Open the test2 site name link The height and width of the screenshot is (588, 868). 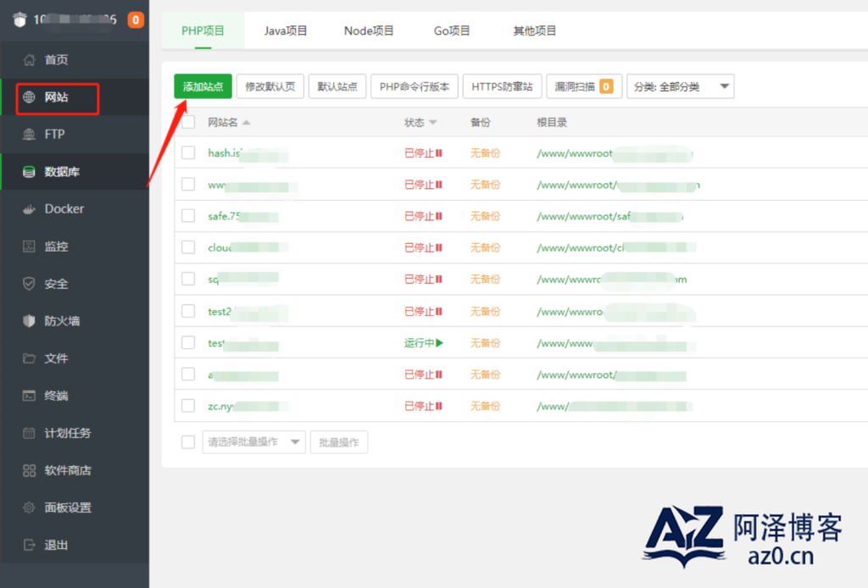(248, 312)
